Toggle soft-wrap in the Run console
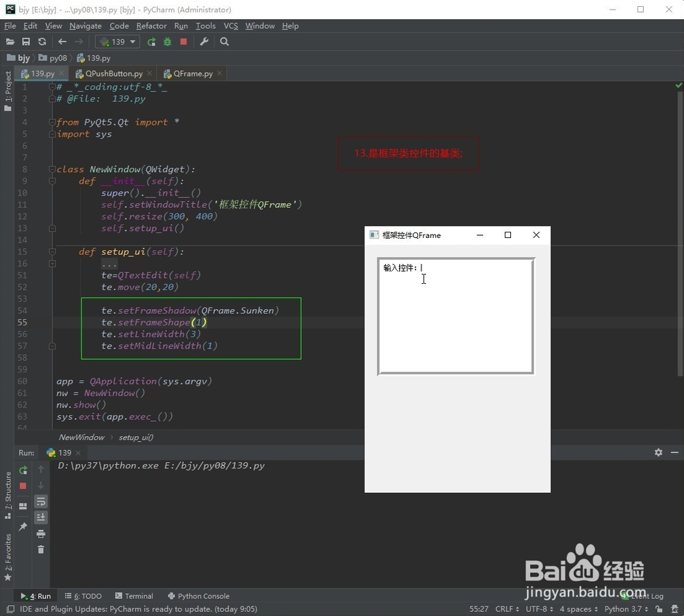Screen dimensions: 684x616 click(40, 501)
